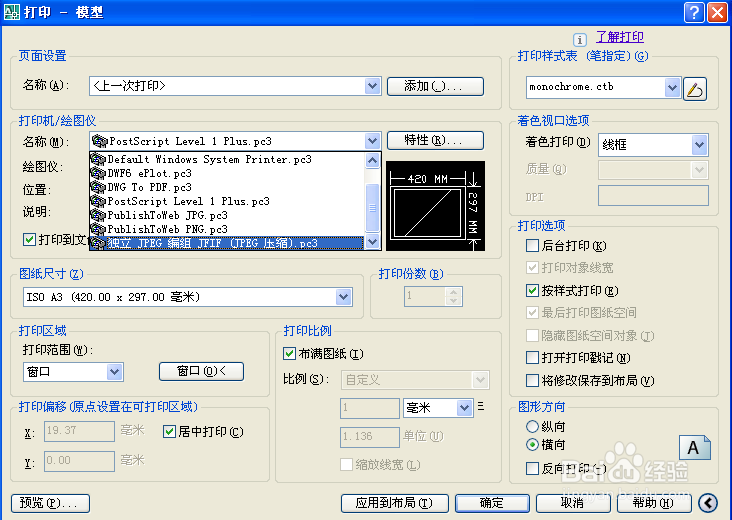This screenshot has height=520, width=732.
Task: Click the paper preview thumbnail showing 420 MM
Action: 435,206
